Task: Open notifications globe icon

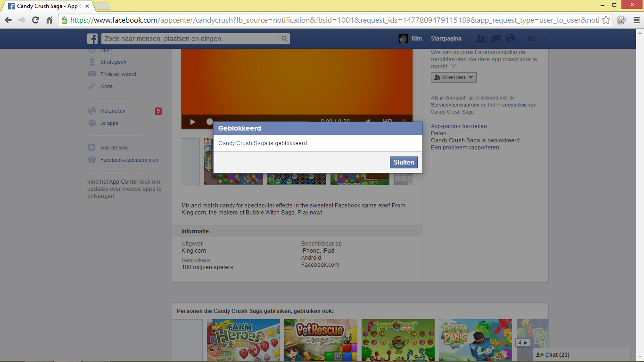Action: click(510, 39)
